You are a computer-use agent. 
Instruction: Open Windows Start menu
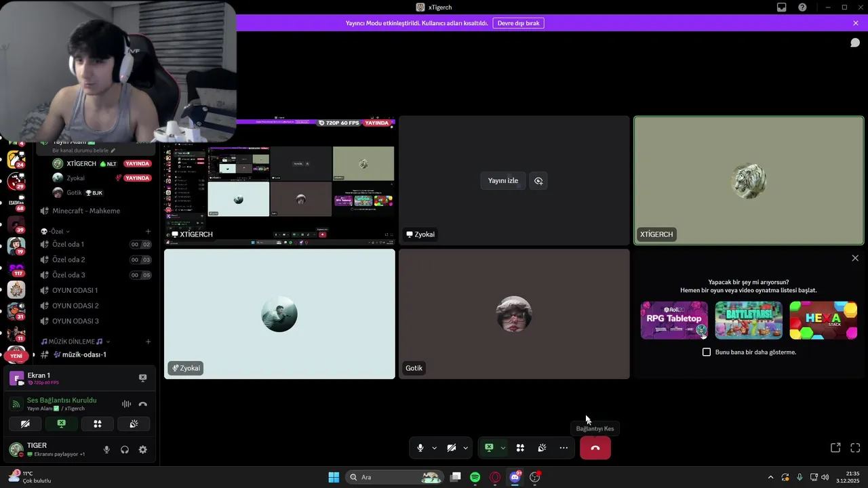tap(334, 477)
